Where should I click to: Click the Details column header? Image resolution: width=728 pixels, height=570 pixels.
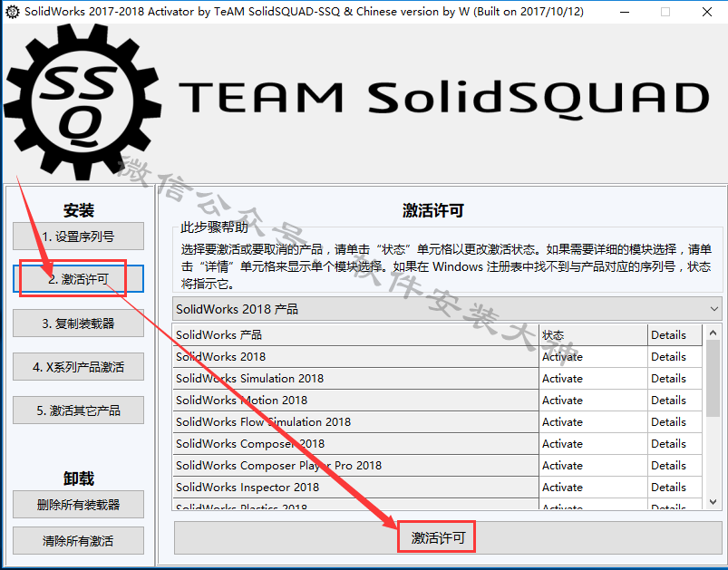[x=675, y=335]
